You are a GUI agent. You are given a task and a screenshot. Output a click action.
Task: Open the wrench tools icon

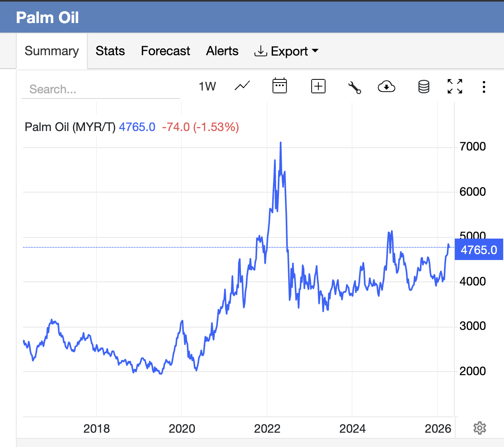(354, 87)
